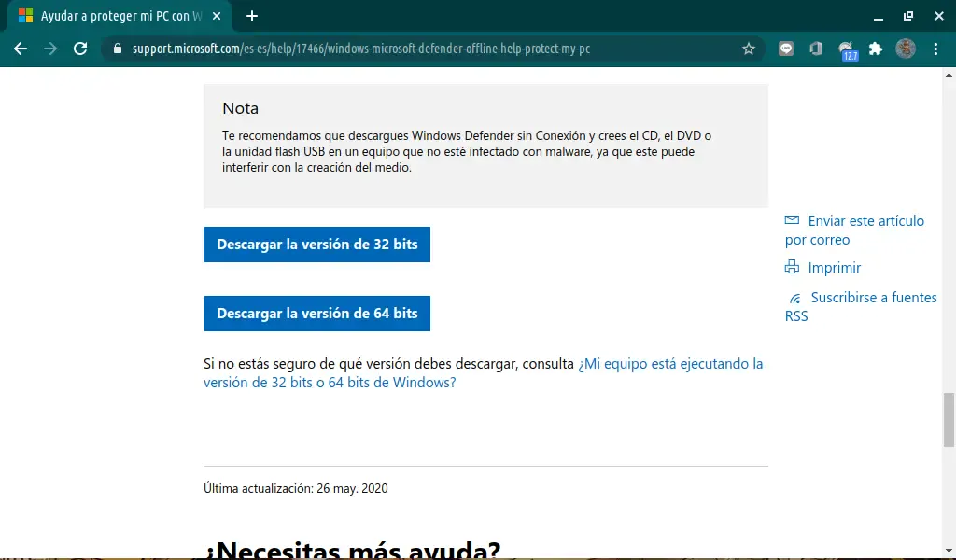Open the weather extension showing 12.7
This screenshot has height=560, width=956.
[x=847, y=50]
